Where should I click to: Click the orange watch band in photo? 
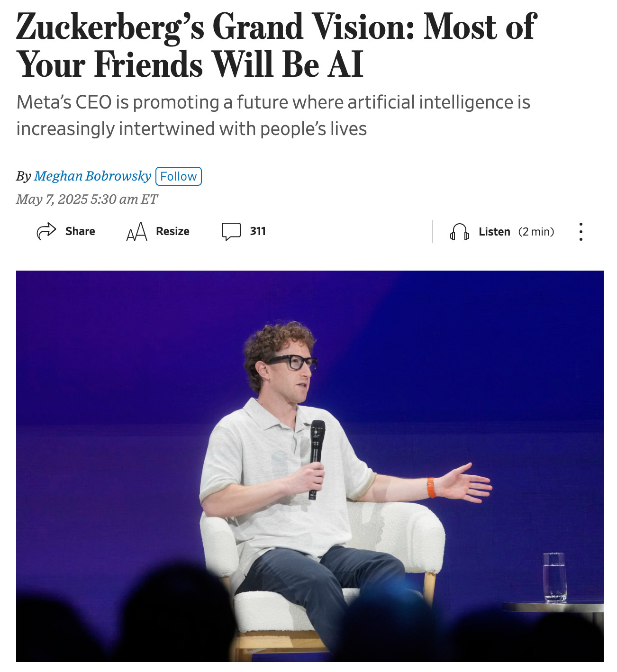point(431,488)
